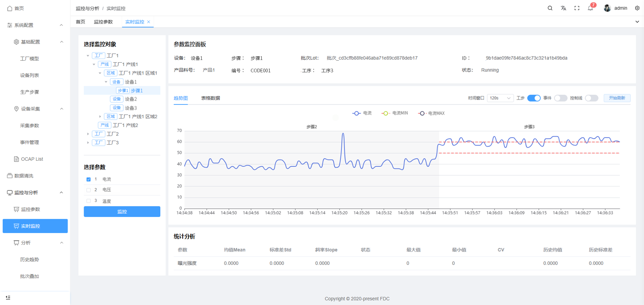Collapse the 工厂1 产线1 tree arrow

[x=94, y=64]
